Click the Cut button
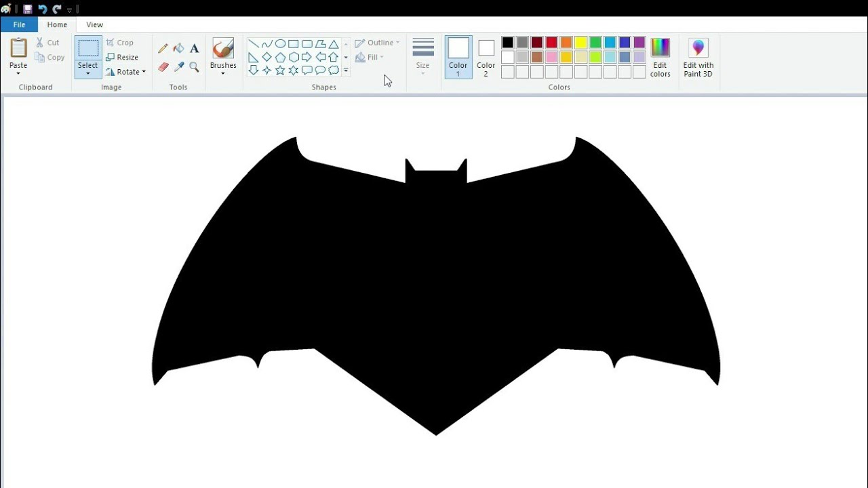Screen dimensions: 868x488 click(47, 43)
